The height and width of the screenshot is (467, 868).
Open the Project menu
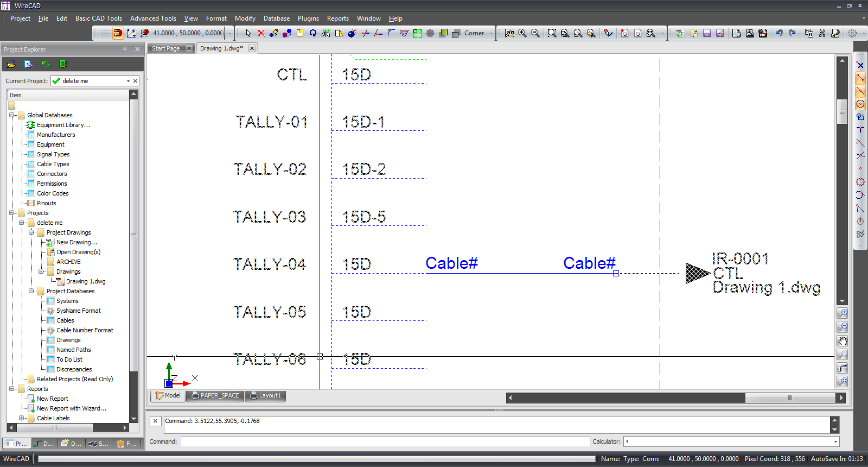(x=20, y=18)
